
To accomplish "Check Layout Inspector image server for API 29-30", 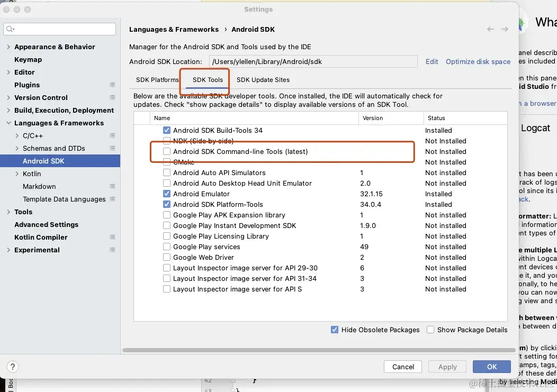I will pos(167,268).
